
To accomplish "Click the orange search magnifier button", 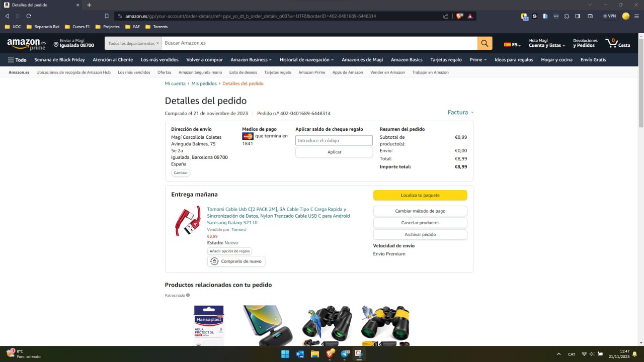I will pyautogui.click(x=485, y=43).
